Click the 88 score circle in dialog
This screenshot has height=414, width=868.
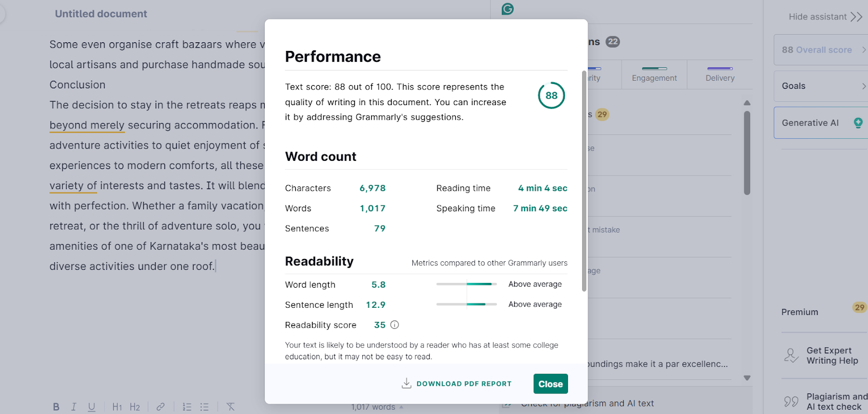click(551, 95)
